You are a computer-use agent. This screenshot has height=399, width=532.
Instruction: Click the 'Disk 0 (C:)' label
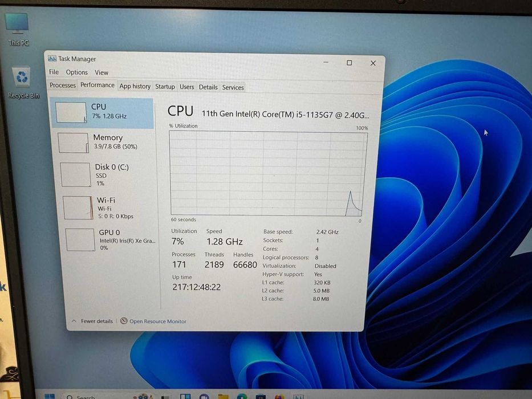point(112,167)
